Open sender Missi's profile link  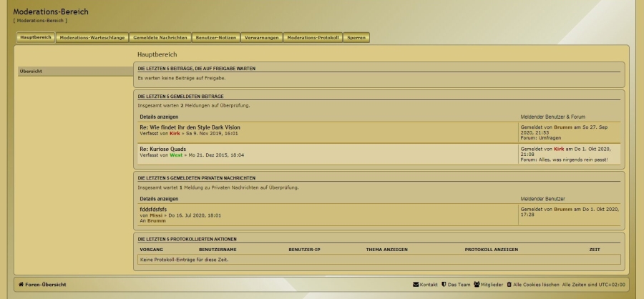(157, 215)
